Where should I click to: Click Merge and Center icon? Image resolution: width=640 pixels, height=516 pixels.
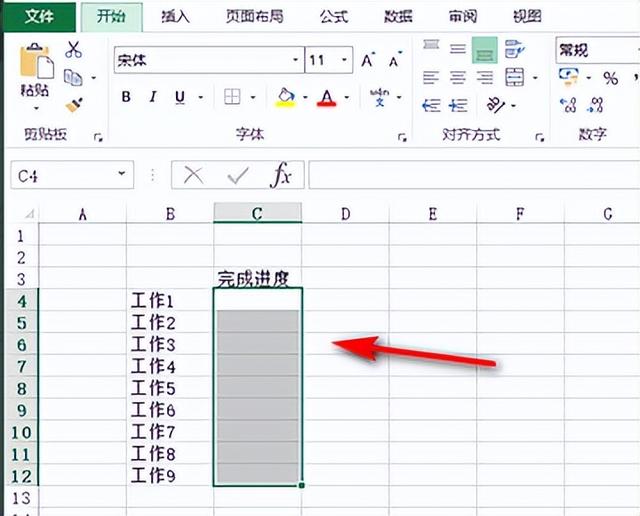click(515, 77)
